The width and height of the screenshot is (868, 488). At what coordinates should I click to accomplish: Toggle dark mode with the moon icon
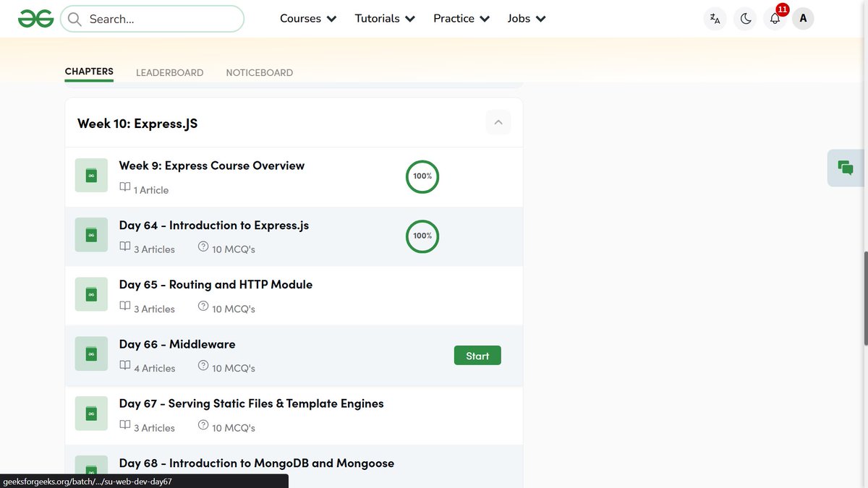tap(745, 18)
